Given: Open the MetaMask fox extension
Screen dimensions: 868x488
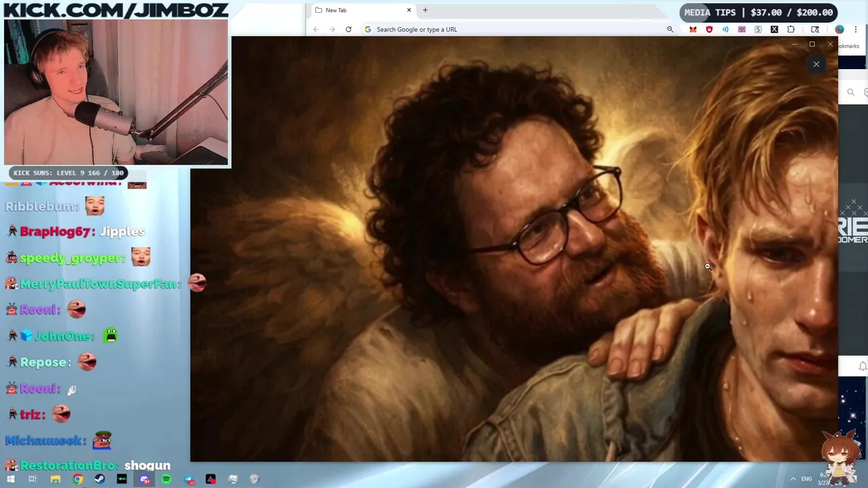Looking at the screenshot, I should coord(693,29).
